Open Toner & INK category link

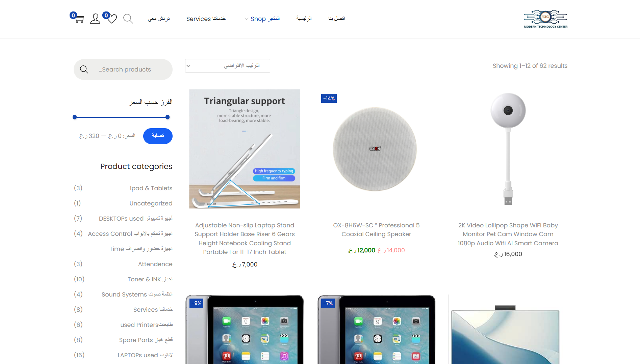pos(150,279)
